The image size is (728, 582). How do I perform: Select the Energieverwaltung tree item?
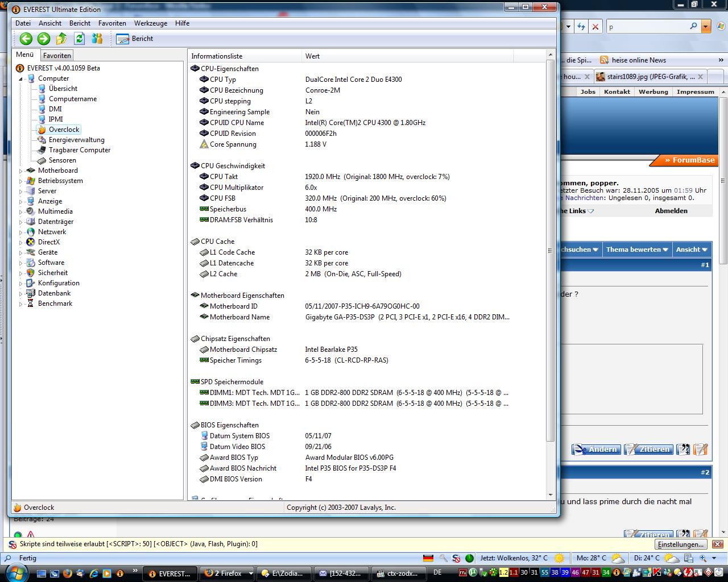pyautogui.click(x=77, y=140)
